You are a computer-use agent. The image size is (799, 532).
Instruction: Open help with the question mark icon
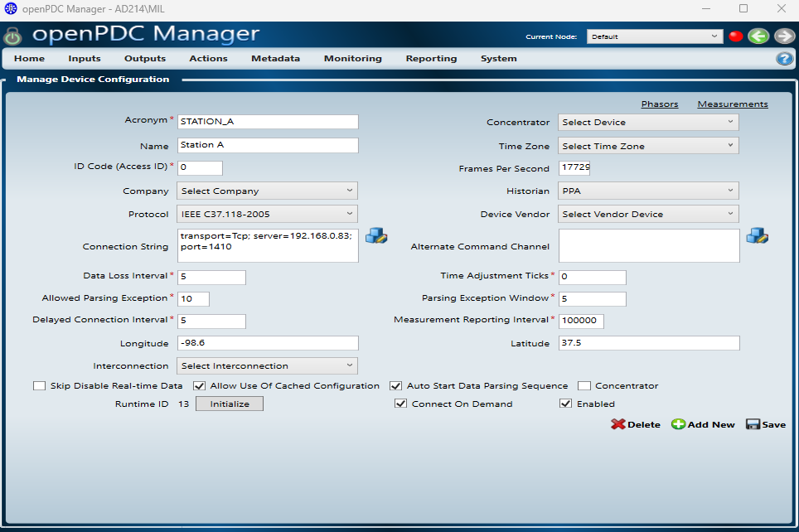click(x=784, y=59)
